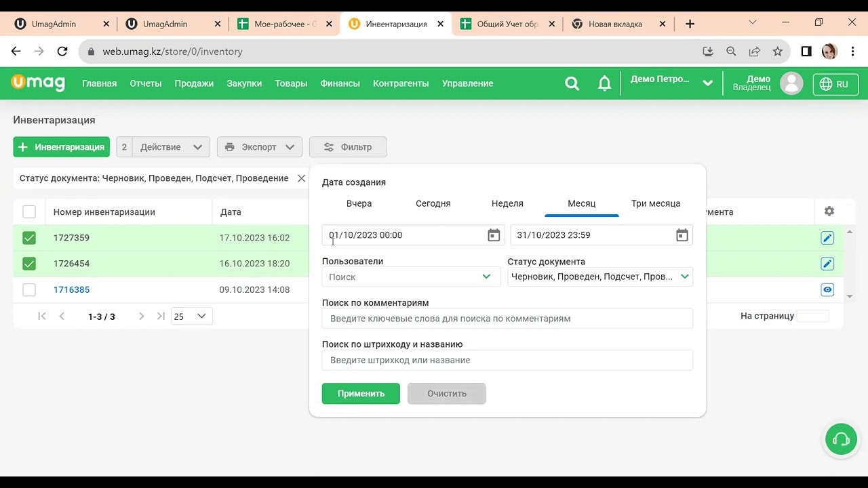Check inventory 1716385 row checkbox
Viewport: 868px width, 488px height.
coord(29,289)
